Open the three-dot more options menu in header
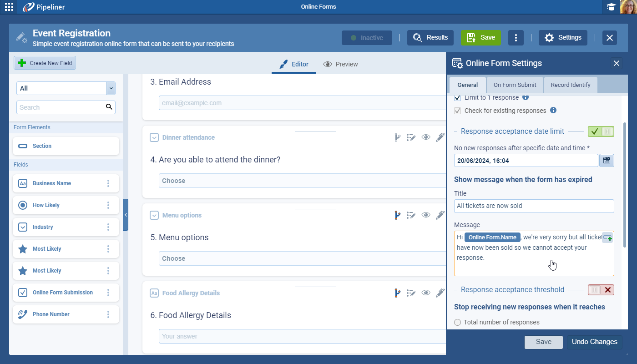The width and height of the screenshot is (637, 364). pyautogui.click(x=516, y=38)
